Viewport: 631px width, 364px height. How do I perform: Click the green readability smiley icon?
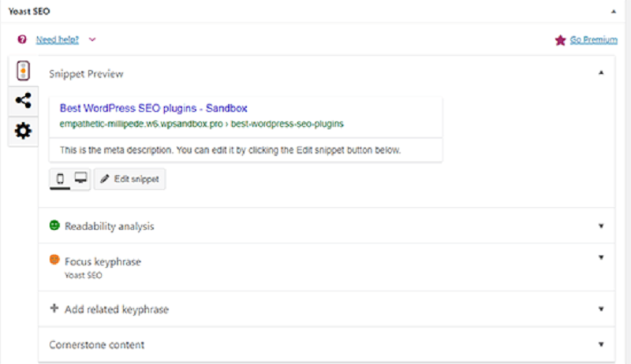(x=54, y=226)
